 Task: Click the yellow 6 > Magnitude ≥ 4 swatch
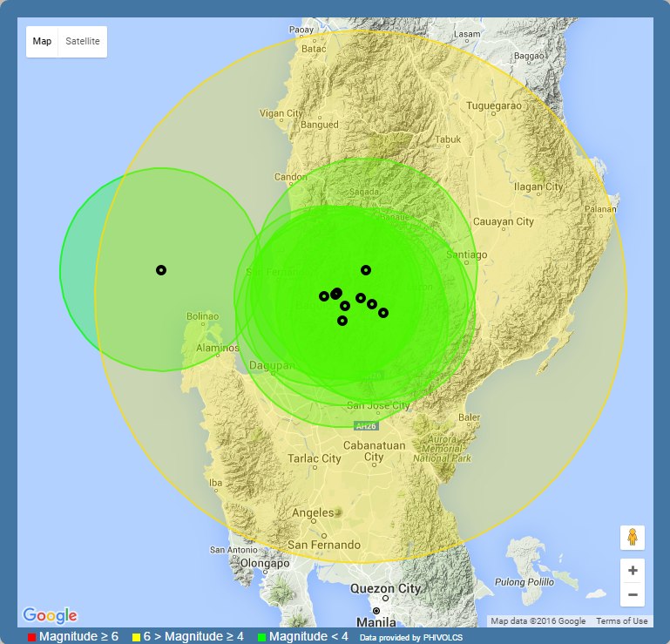136,638
